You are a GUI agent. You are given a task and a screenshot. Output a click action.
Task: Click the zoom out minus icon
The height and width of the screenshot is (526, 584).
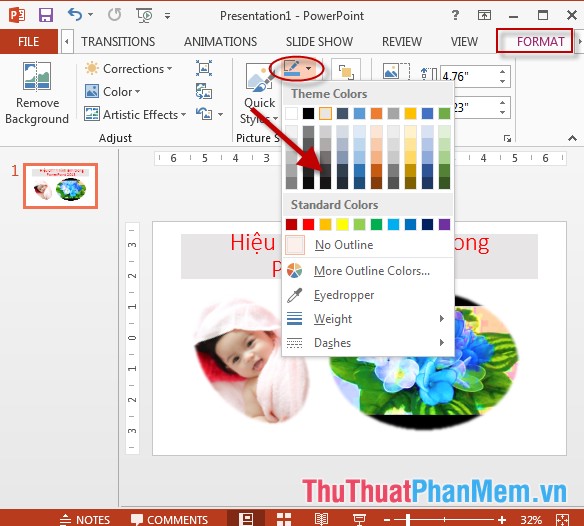tap(387, 520)
